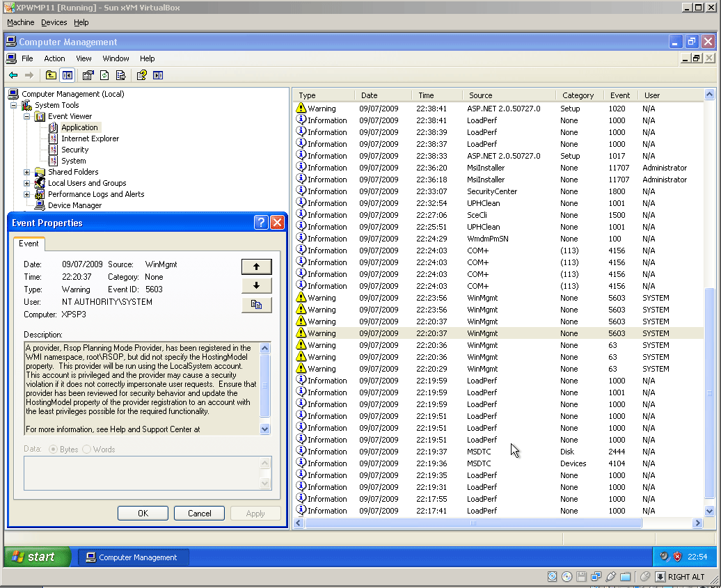Screen dimensions: 721x588
Task: Expand the Local Users and Groups node
Action: point(27,183)
